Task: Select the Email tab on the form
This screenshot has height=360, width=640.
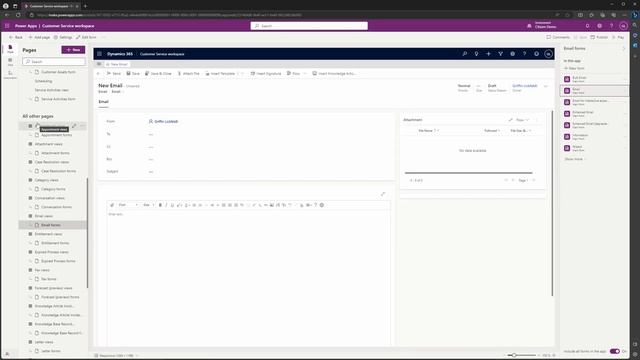Action: 103,102
